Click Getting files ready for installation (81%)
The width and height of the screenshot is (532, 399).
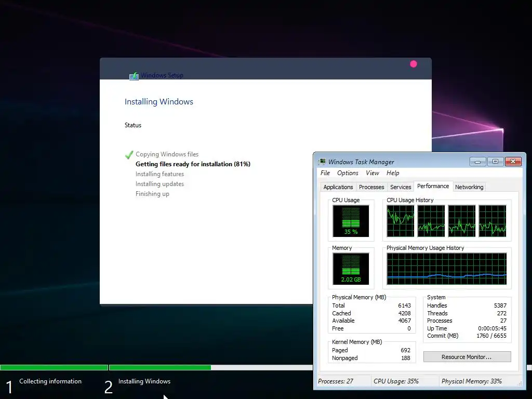tap(193, 164)
